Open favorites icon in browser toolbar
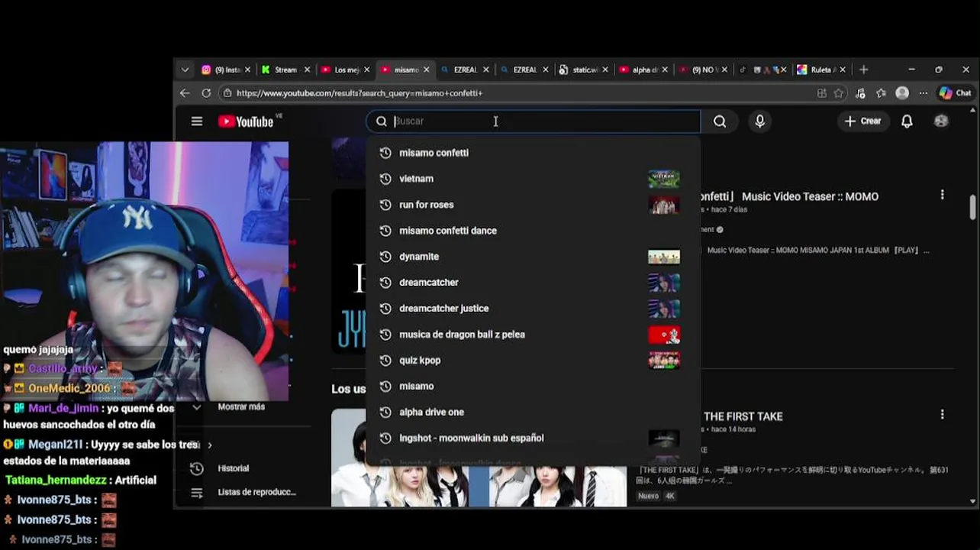This screenshot has height=550, width=980. (881, 93)
